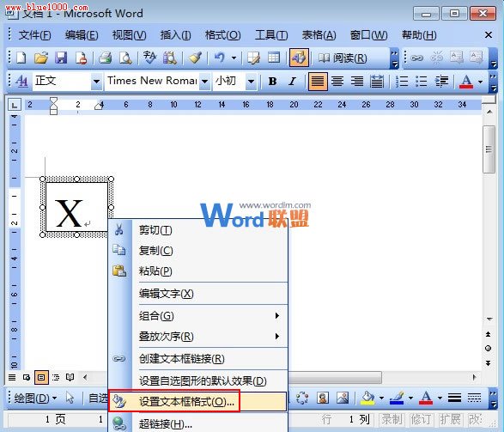Image resolution: width=504 pixels, height=432 pixels.
Task: Toggle distributed text alignment
Action: point(376,81)
